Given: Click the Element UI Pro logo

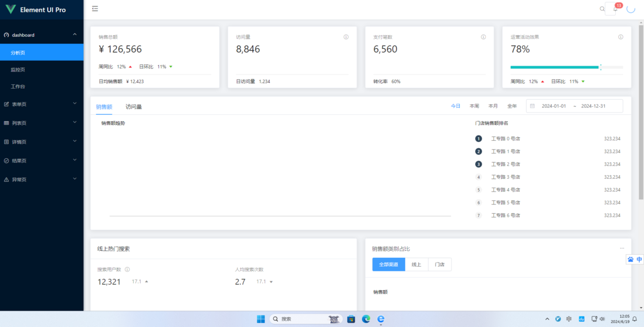Looking at the screenshot, I should click(x=11, y=9).
